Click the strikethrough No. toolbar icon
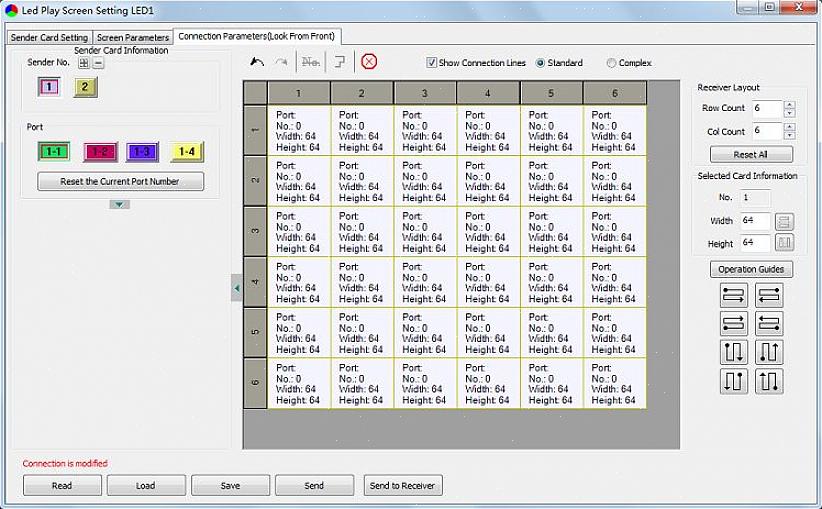Image resolution: width=822 pixels, height=509 pixels. point(311,62)
